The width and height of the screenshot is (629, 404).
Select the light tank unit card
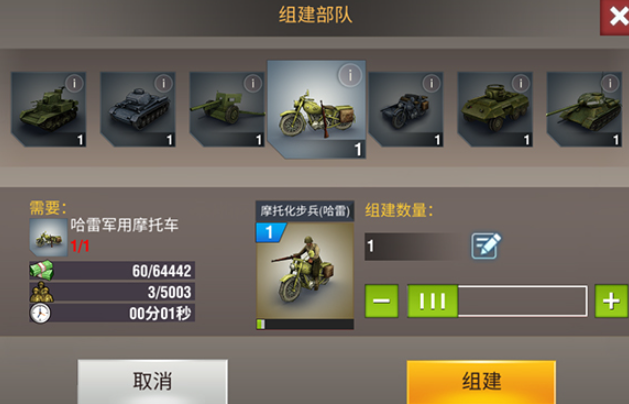49,110
